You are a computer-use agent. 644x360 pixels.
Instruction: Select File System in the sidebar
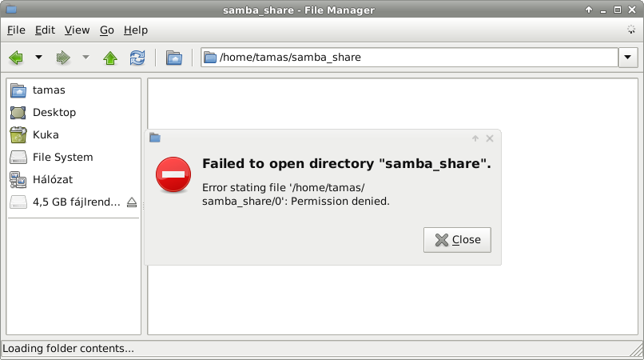coord(62,158)
